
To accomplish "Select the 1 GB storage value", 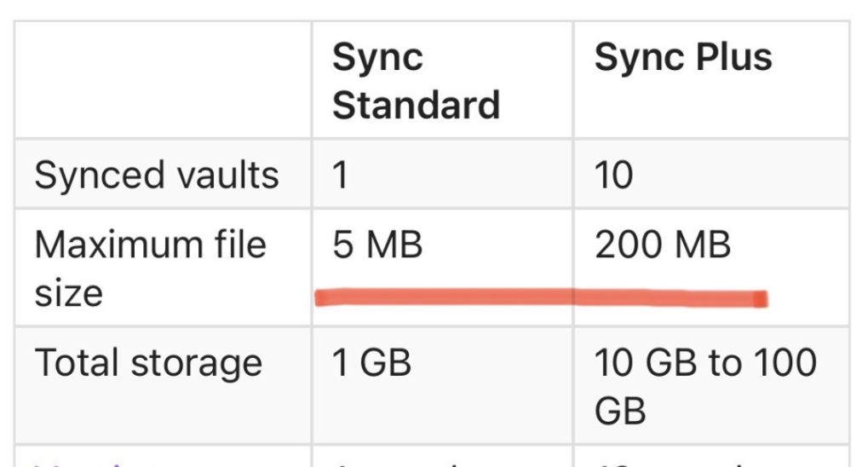I will coord(372,364).
